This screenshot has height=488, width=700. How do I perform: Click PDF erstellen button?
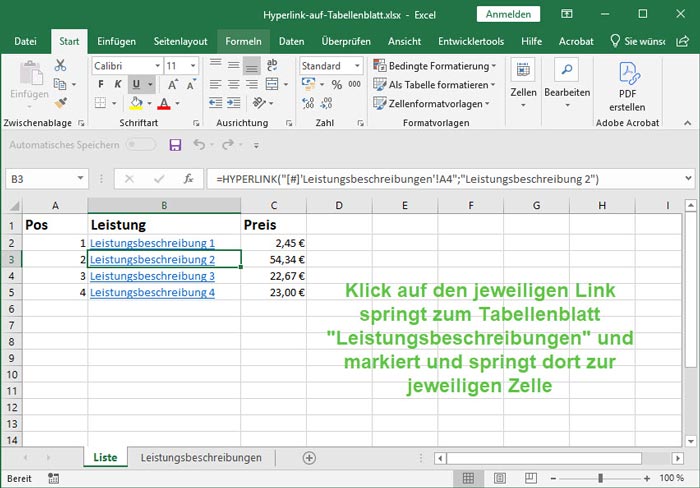point(627,87)
